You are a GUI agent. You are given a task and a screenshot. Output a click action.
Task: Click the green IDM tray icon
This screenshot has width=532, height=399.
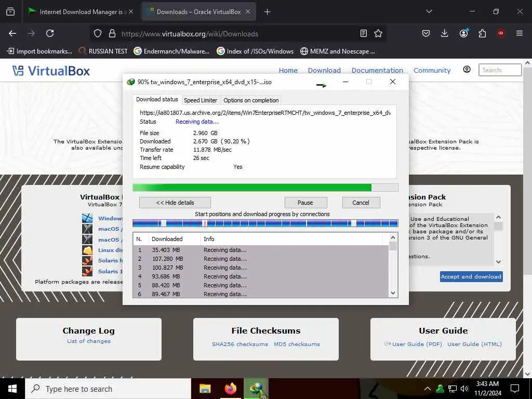tap(440, 389)
